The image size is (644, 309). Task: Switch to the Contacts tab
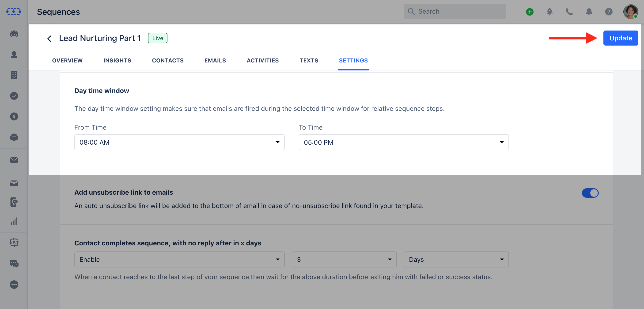[x=168, y=61]
